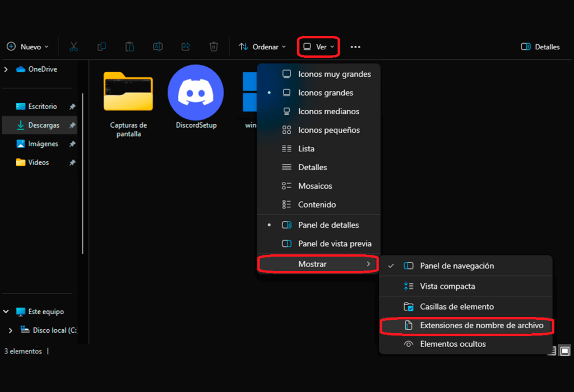Viewport: 574px width, 392px height.
Task: Select OneDrive in navigation pane
Action: tap(36, 69)
